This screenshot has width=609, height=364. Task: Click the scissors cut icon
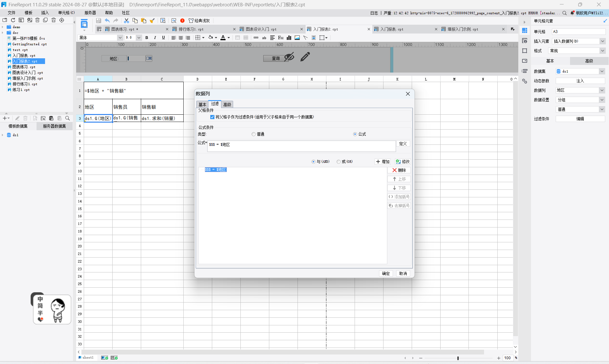click(126, 21)
